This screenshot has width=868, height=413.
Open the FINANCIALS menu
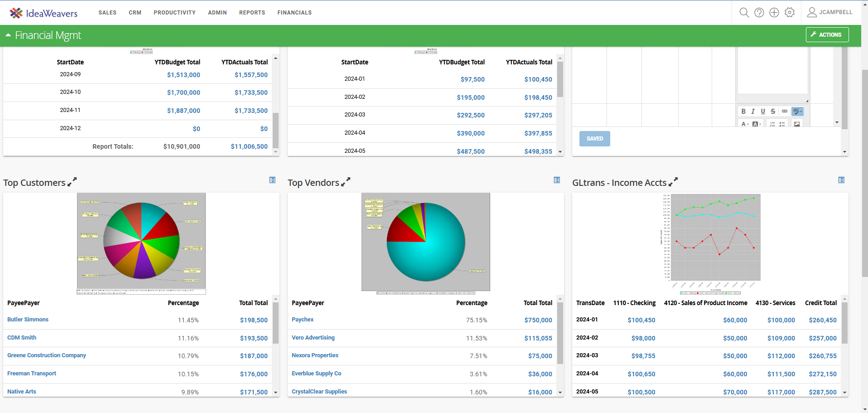(x=294, y=13)
